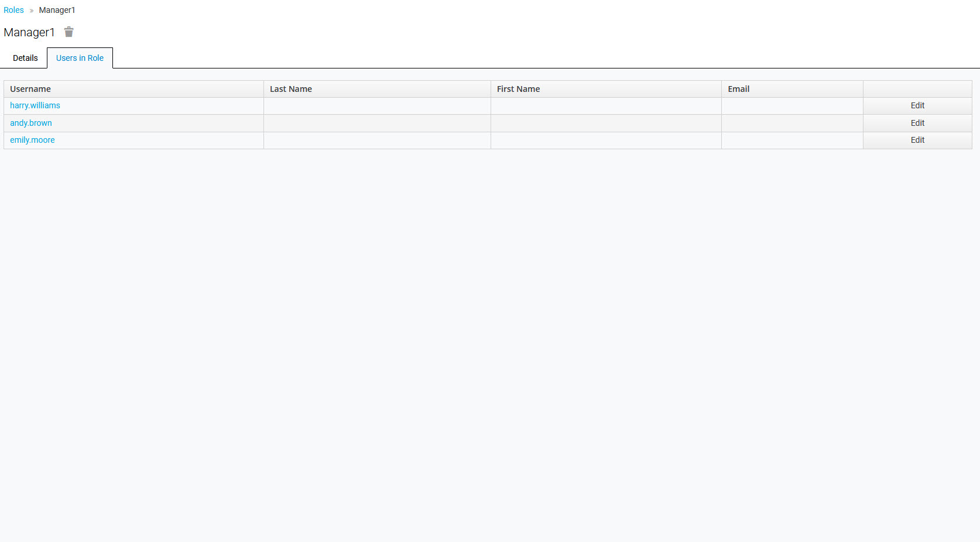Sort by the Username column header

click(30, 89)
